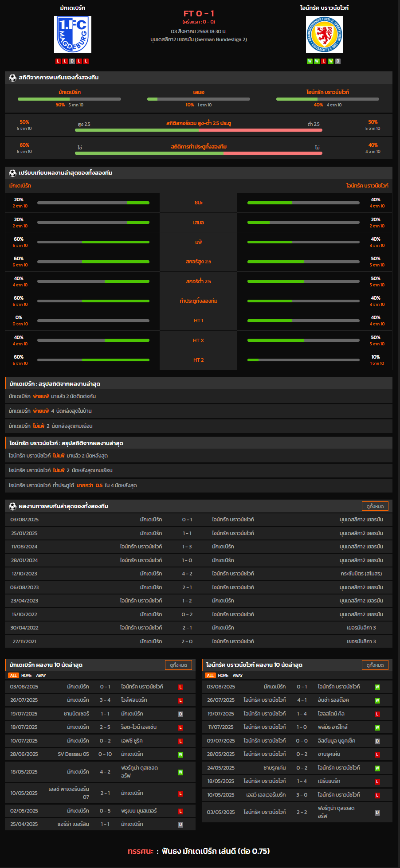Click the L badge on Braunschweig panel's 18/05/2025 row
Image resolution: width=400 pixels, height=868 pixels.
tap(377, 782)
